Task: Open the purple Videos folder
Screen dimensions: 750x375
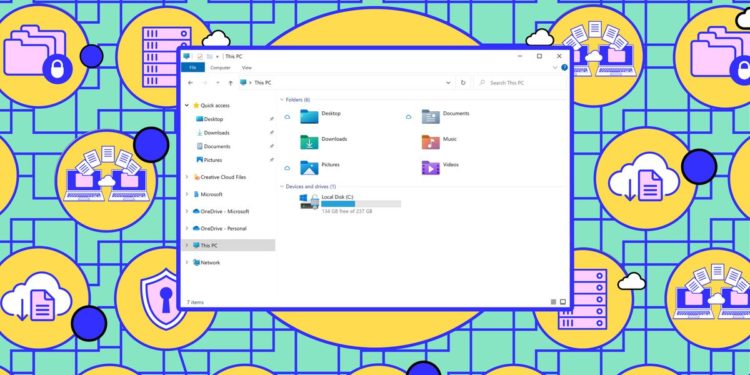Action: (430, 167)
